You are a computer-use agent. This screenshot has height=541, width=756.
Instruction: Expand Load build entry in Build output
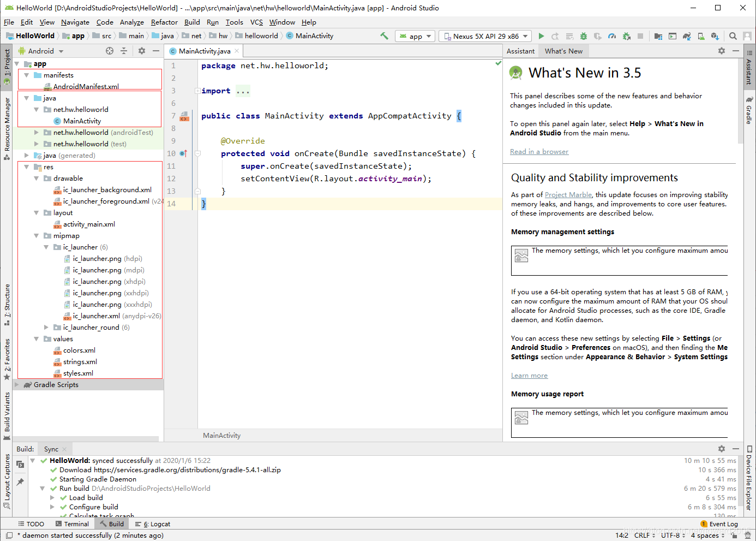(x=52, y=498)
